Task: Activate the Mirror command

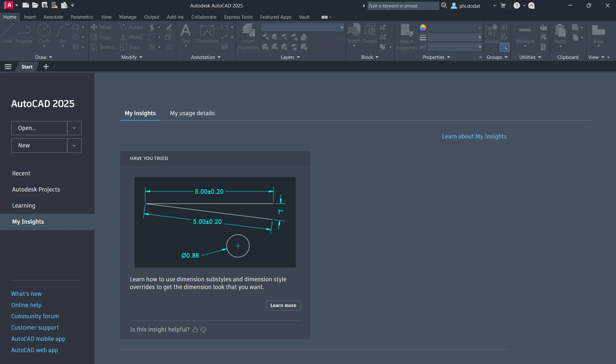Action: click(x=131, y=37)
